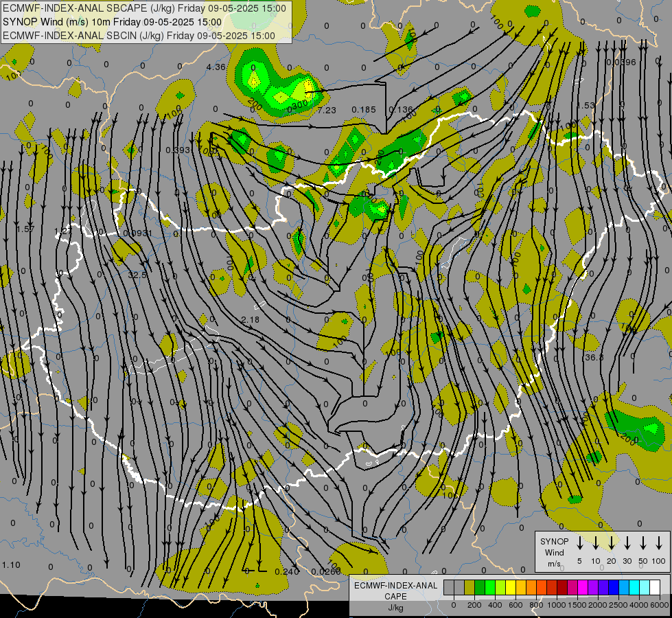Click the 32.5 value on the map

[137, 275]
